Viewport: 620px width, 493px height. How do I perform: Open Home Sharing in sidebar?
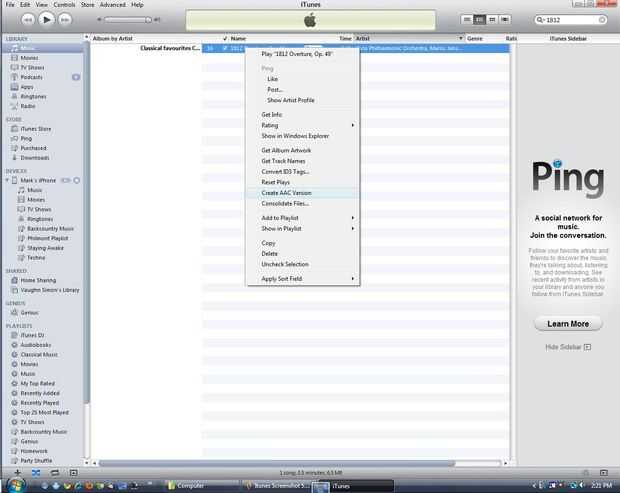pyautogui.click(x=38, y=280)
